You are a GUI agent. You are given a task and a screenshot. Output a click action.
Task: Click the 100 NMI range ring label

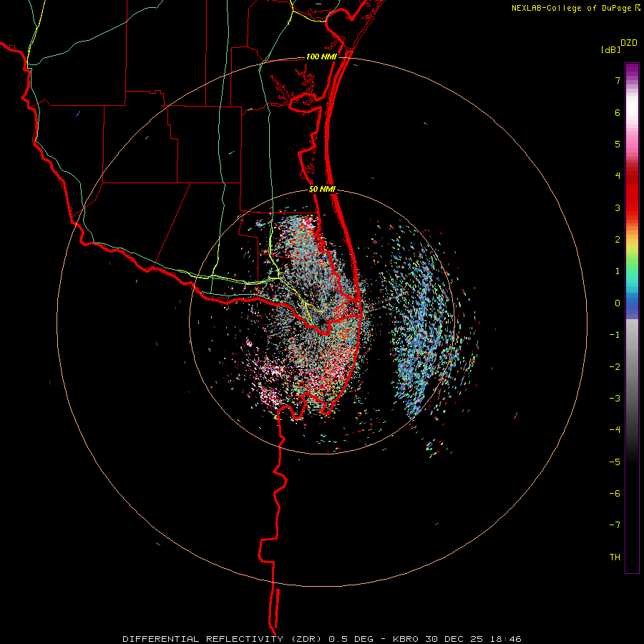tap(321, 57)
